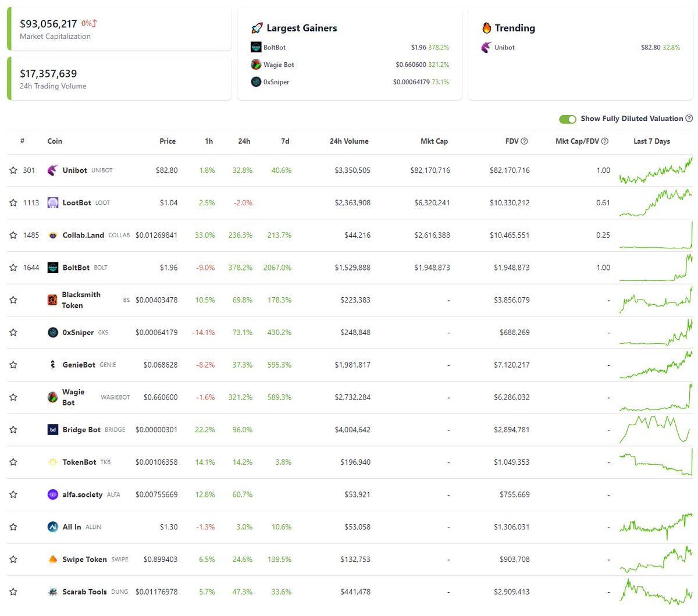The width and height of the screenshot is (698, 616).
Task: Star BoltBot as favorite
Action: pos(13,268)
